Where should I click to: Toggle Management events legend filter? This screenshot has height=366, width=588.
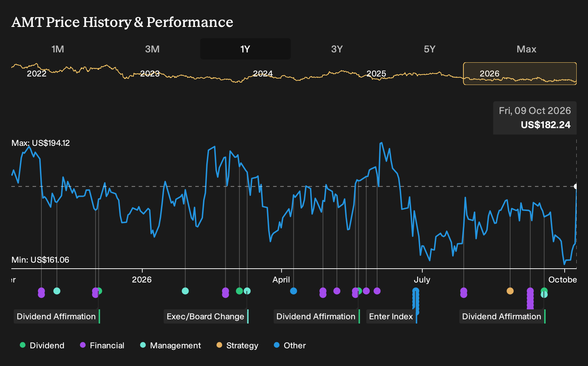171,345
